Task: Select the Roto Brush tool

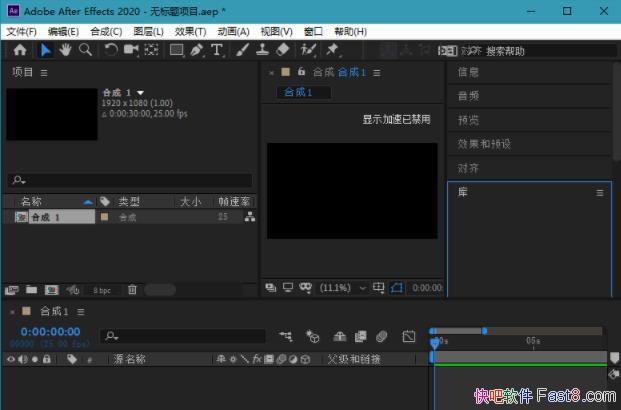Action: tap(308, 50)
